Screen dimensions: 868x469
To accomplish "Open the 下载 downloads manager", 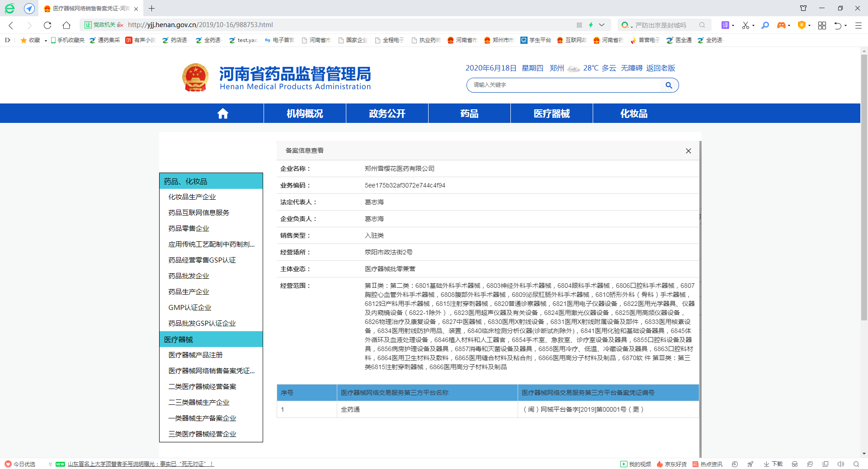I will tap(773, 464).
